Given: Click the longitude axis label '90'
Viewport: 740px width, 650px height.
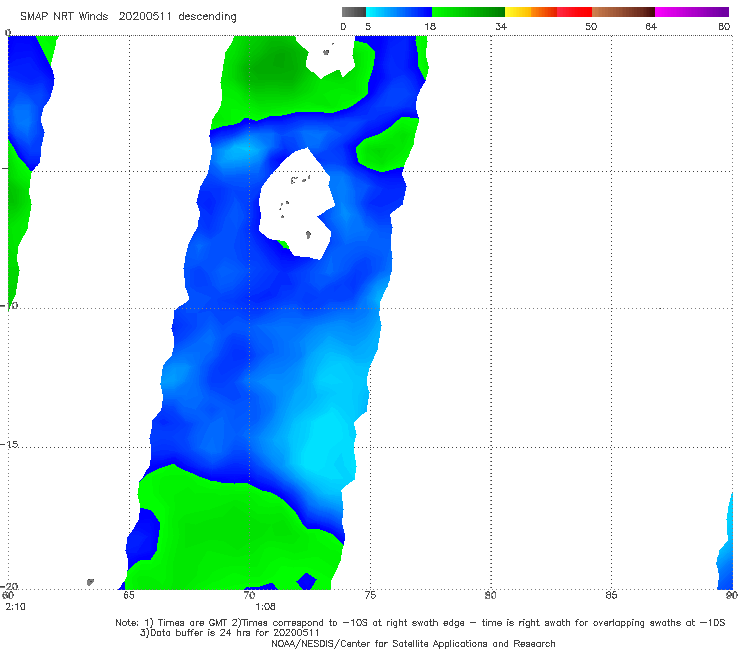Looking at the screenshot, I should (x=732, y=595).
